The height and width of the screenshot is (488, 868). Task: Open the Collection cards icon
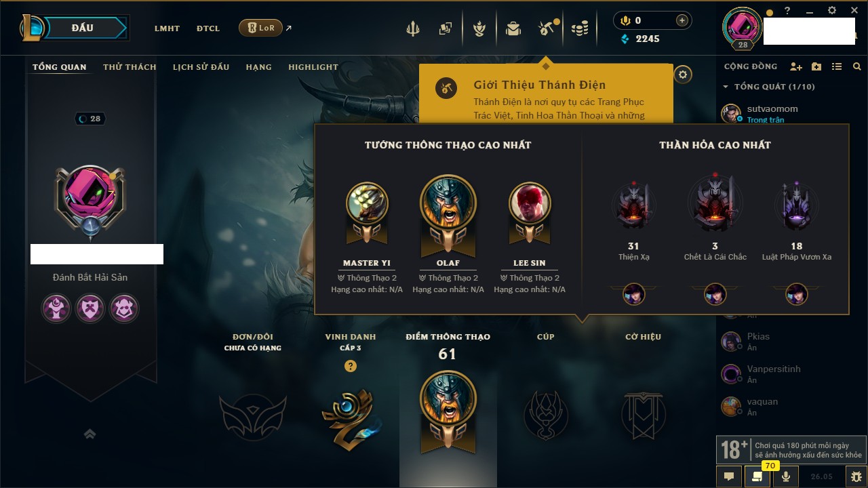pyautogui.click(x=445, y=28)
